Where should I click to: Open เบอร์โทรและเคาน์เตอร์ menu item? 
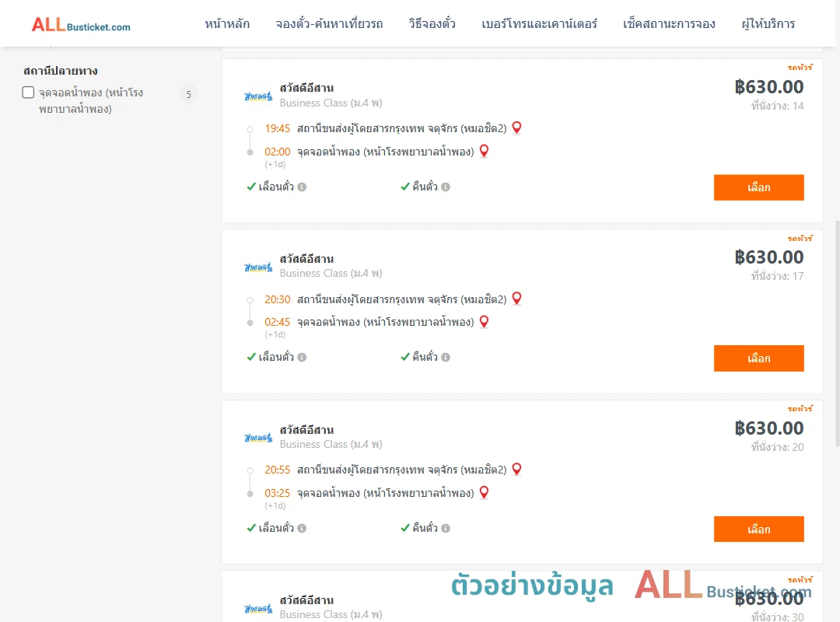point(539,24)
